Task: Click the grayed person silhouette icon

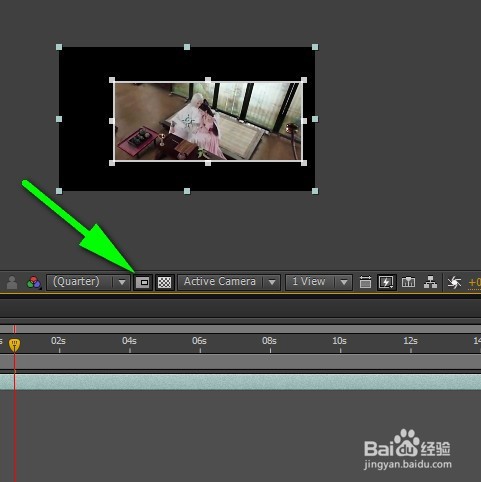Action: (12, 283)
